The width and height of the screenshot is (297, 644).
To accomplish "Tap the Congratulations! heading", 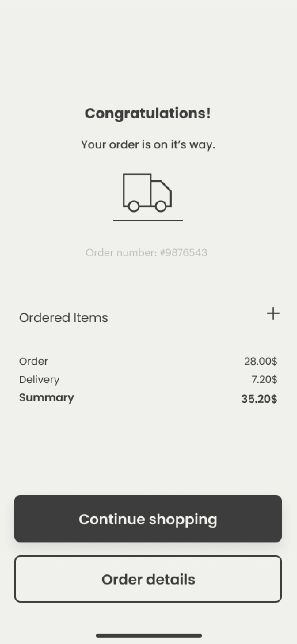I will click(148, 114).
